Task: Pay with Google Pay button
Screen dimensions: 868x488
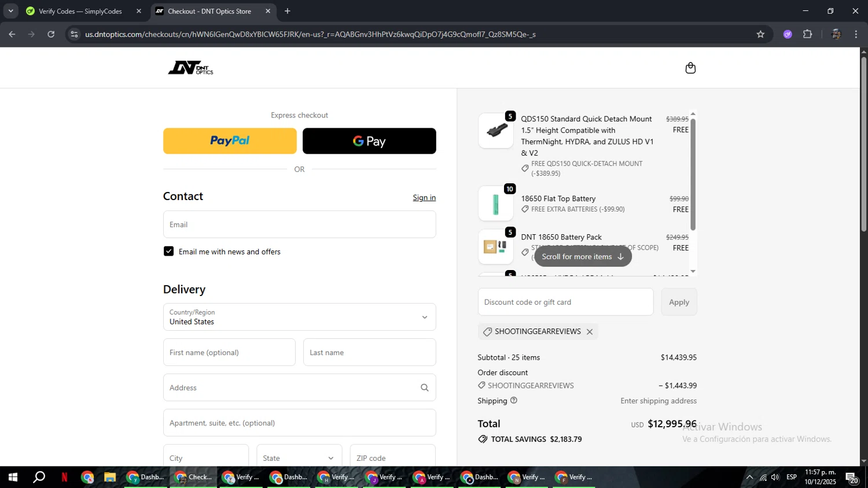Action: 369,141
